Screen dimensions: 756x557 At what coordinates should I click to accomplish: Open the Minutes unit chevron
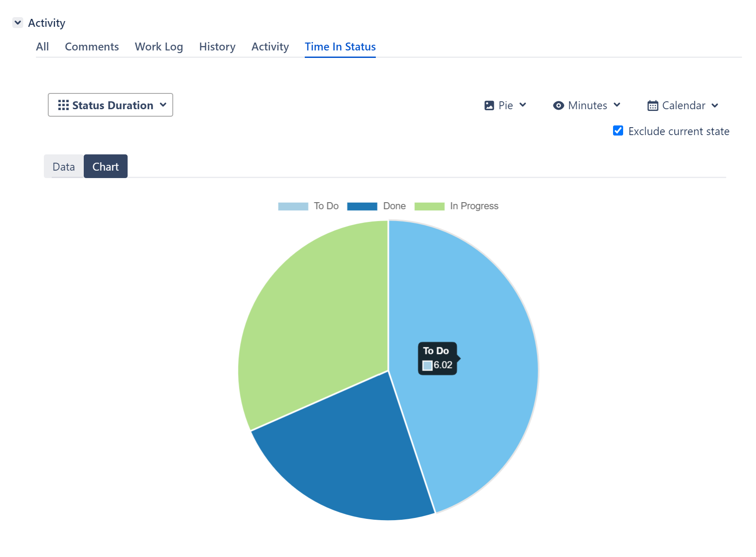(x=617, y=105)
